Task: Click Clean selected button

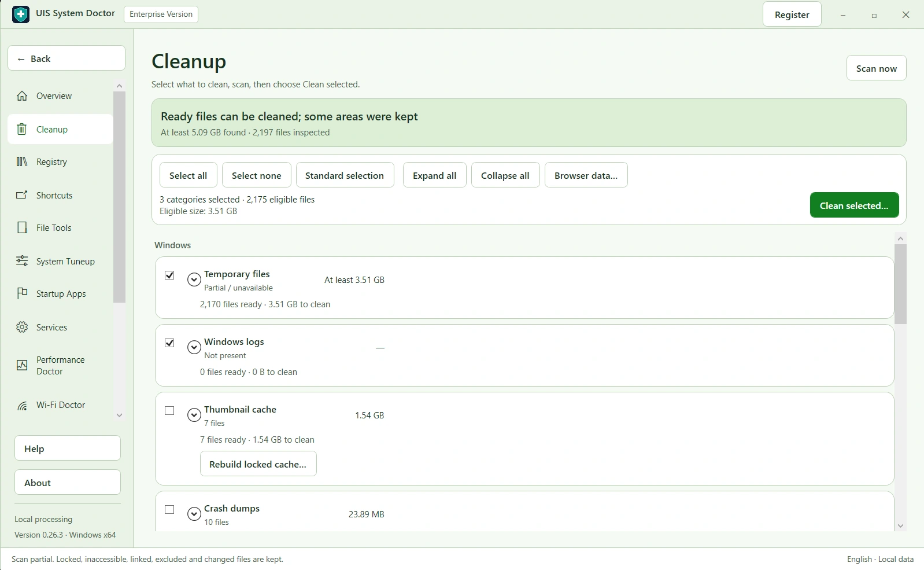Action: pyautogui.click(x=854, y=205)
